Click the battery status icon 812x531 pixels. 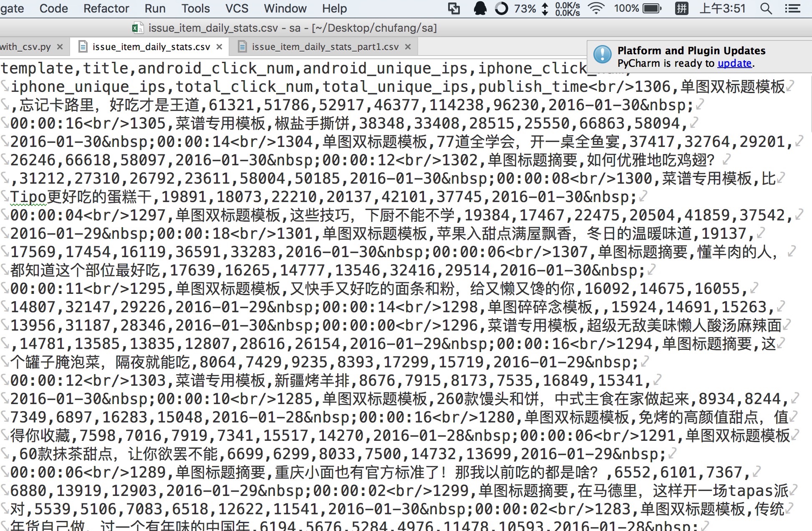point(652,8)
